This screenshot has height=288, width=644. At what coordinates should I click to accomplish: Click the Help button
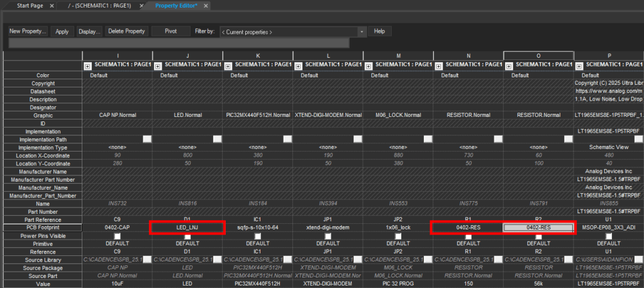click(379, 31)
